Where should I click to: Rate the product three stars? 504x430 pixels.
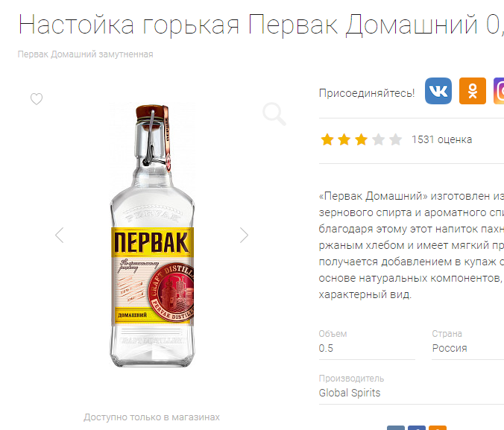(x=362, y=139)
